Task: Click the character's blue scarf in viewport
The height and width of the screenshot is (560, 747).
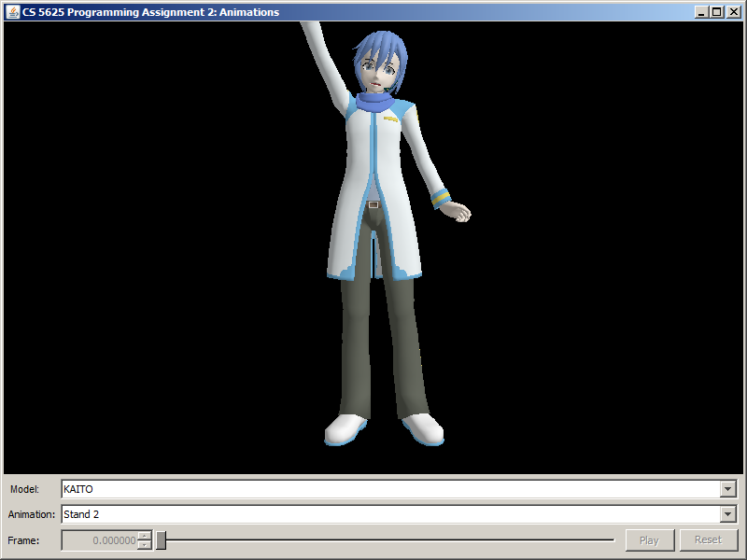Action: [x=376, y=101]
